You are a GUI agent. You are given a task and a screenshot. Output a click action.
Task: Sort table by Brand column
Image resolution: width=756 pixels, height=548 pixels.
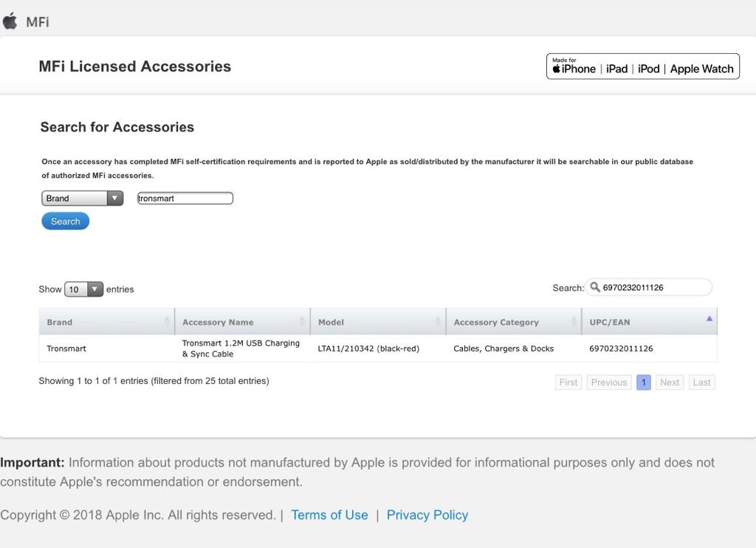(x=106, y=322)
